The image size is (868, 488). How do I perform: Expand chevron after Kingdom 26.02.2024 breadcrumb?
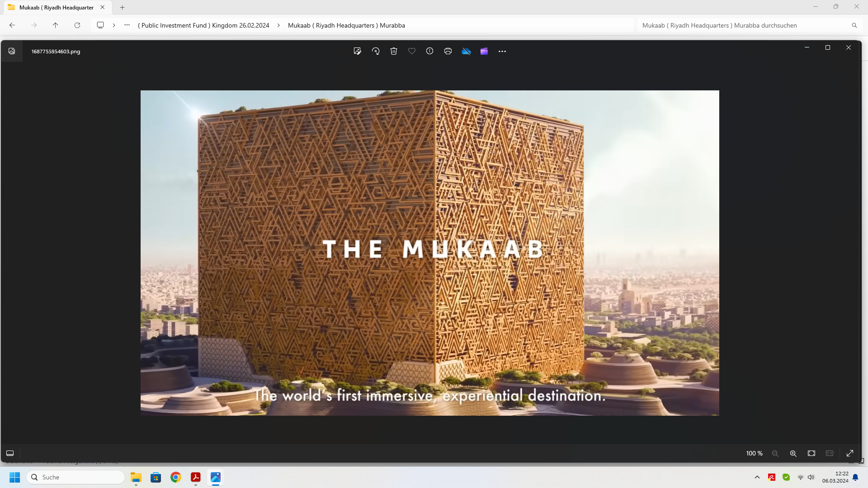click(278, 25)
